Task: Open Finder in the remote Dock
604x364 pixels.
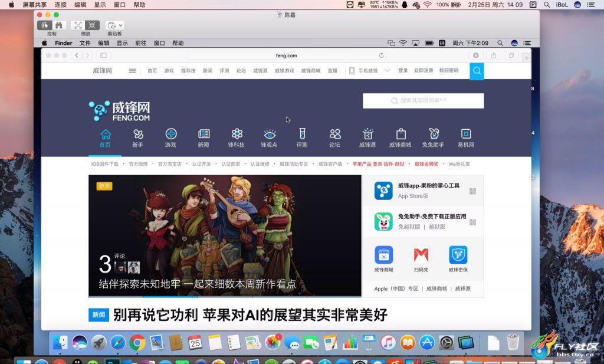Action: [60, 342]
